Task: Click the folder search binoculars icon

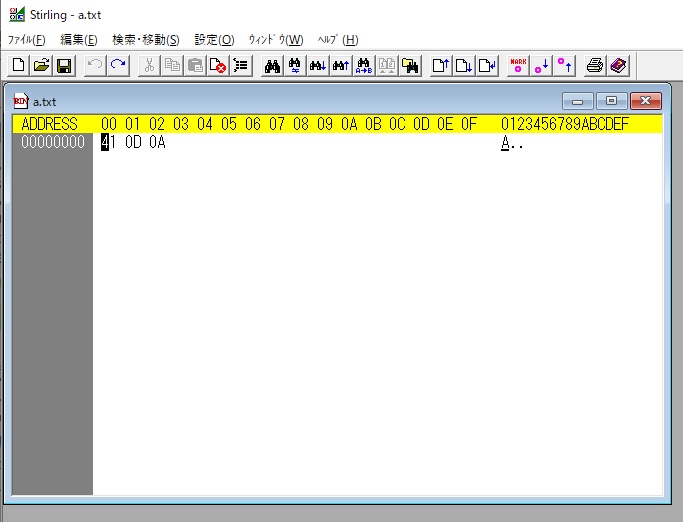Action: point(410,66)
